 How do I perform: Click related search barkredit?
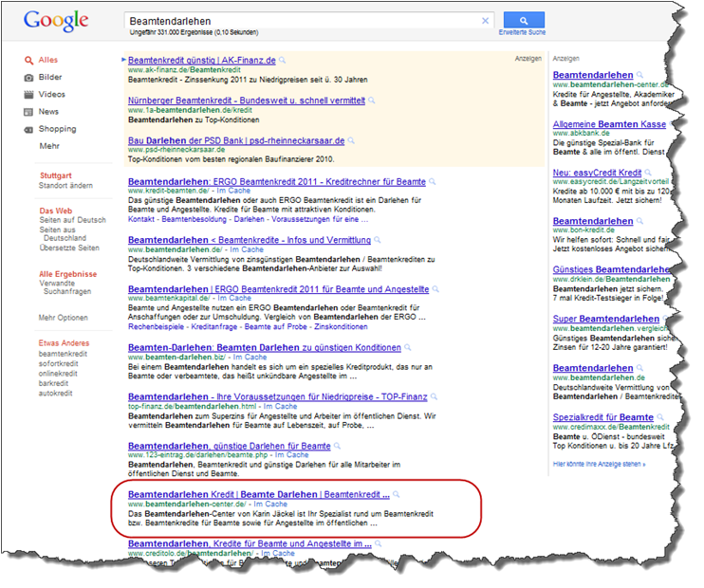pos(53,383)
